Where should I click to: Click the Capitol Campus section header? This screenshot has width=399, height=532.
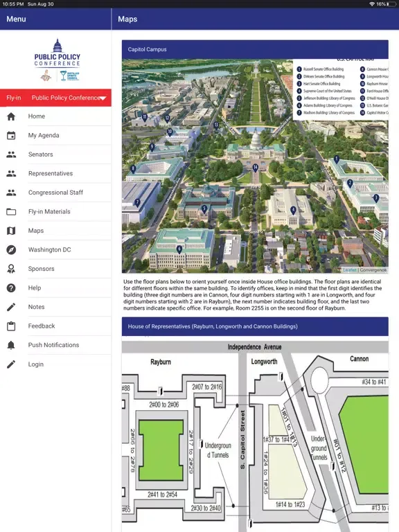pos(255,50)
